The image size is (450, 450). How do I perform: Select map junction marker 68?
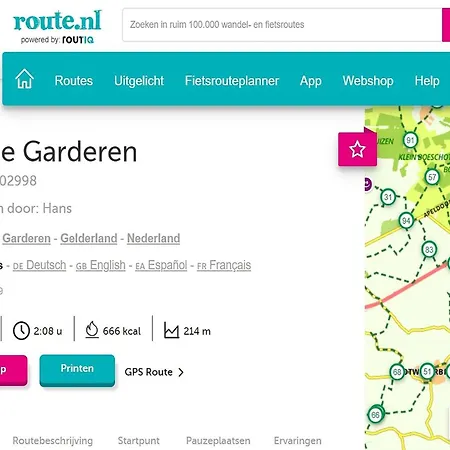pos(397,372)
